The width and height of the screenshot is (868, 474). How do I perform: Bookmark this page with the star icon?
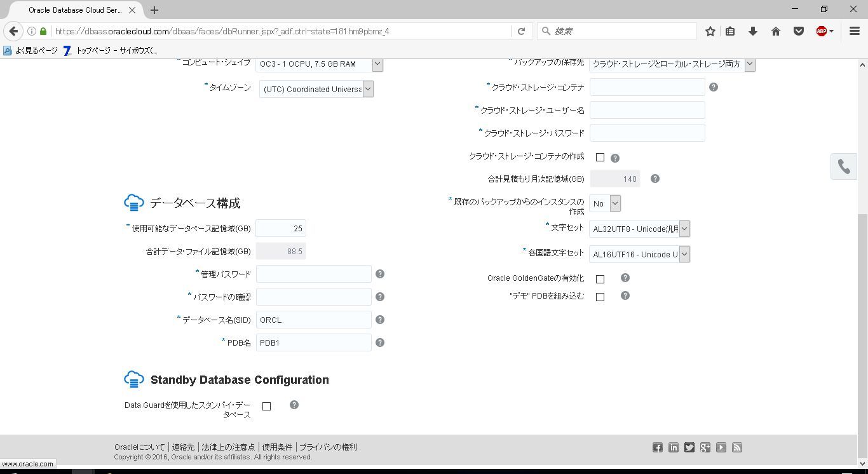(x=710, y=31)
